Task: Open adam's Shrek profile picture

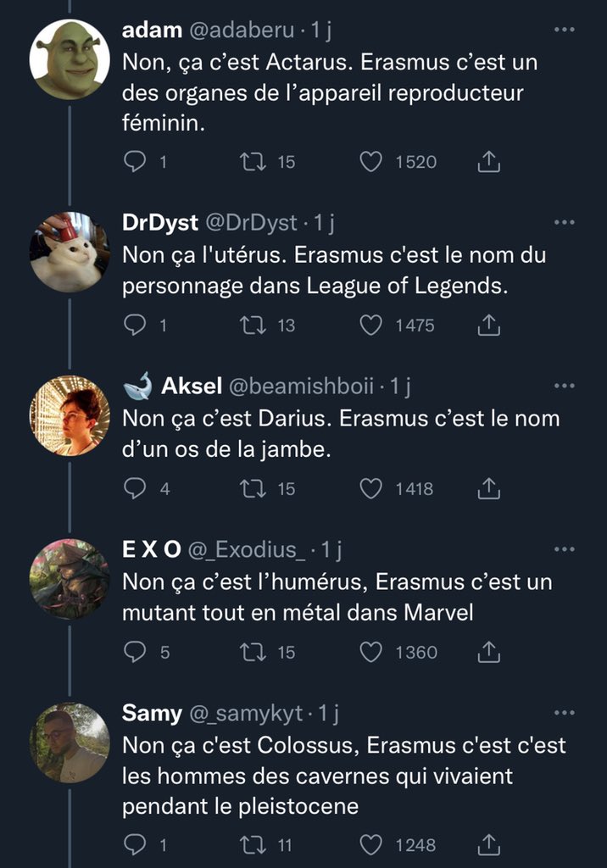Action: 70,59
